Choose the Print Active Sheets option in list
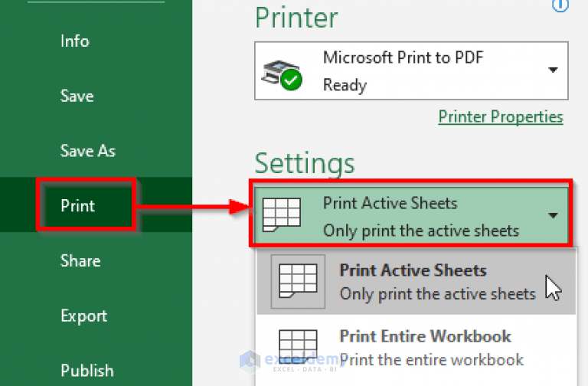The image size is (588, 386). (x=416, y=282)
